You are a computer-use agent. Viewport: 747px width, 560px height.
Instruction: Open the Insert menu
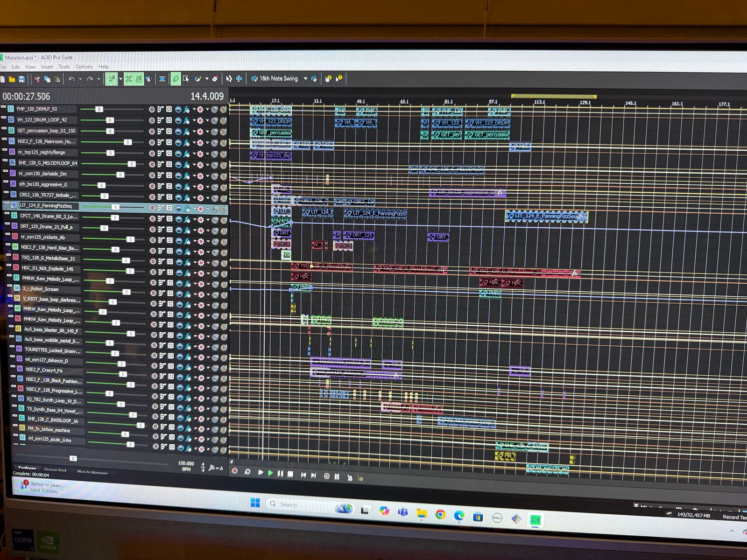coord(47,67)
